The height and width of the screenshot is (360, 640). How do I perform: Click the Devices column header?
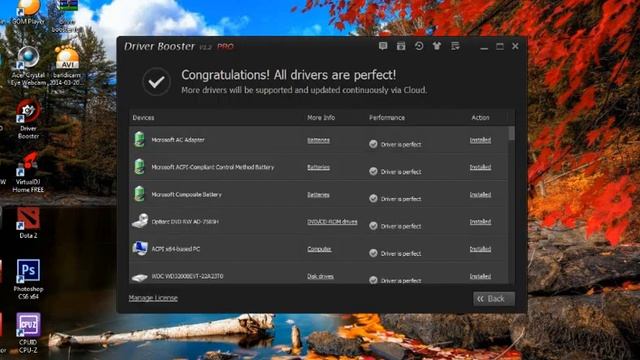tap(143, 118)
